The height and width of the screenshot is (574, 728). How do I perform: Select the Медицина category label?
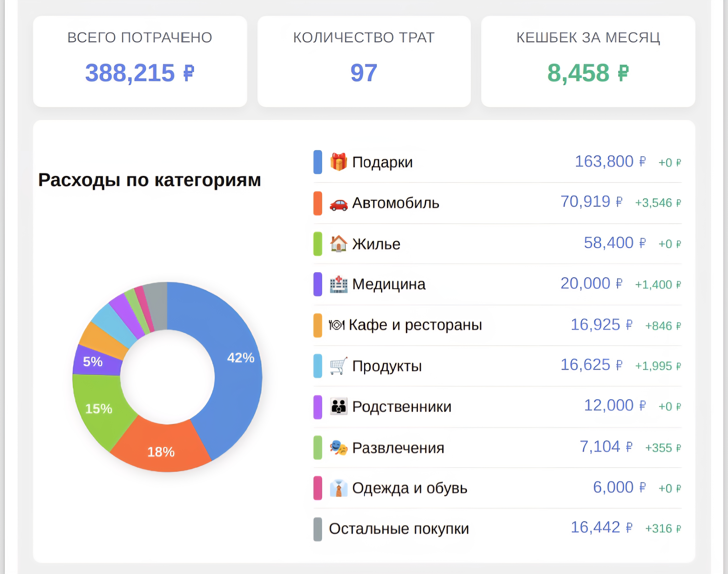(x=389, y=284)
